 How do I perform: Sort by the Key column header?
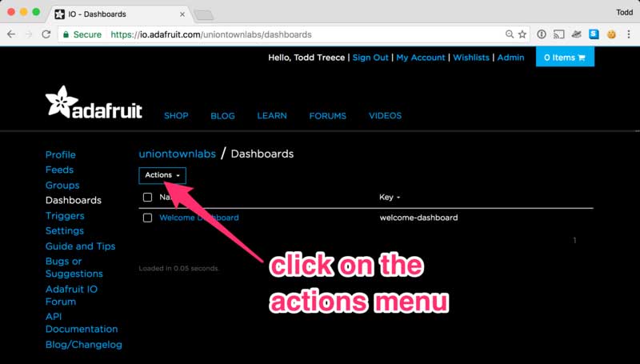click(390, 197)
